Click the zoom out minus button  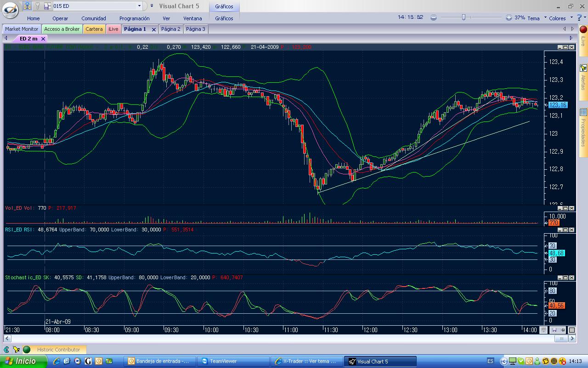[433, 17]
